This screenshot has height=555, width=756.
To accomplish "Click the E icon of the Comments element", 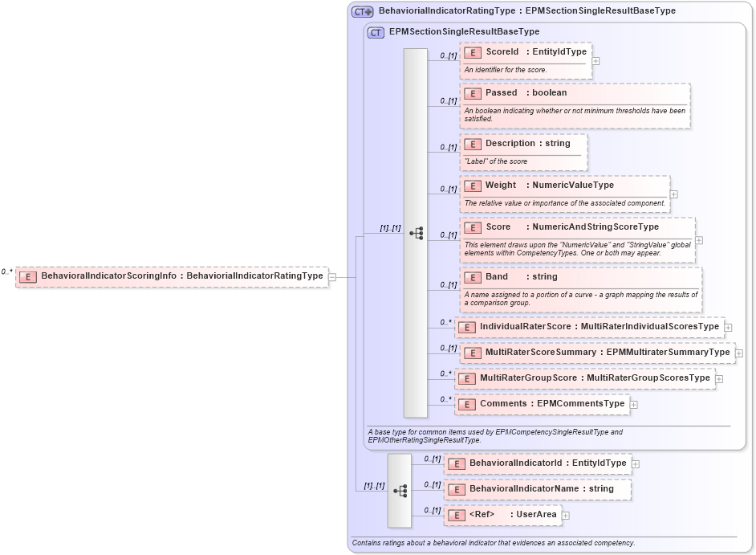I will pyautogui.click(x=467, y=403).
